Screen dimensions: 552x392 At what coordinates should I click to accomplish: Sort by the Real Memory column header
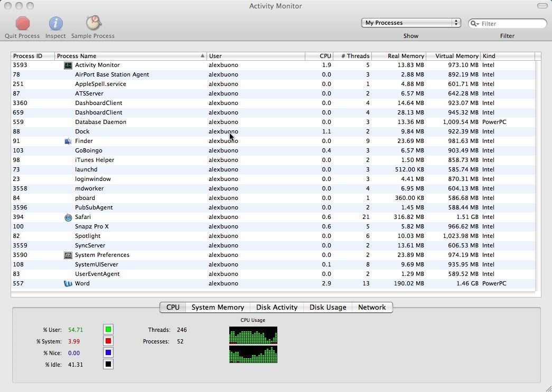point(399,56)
